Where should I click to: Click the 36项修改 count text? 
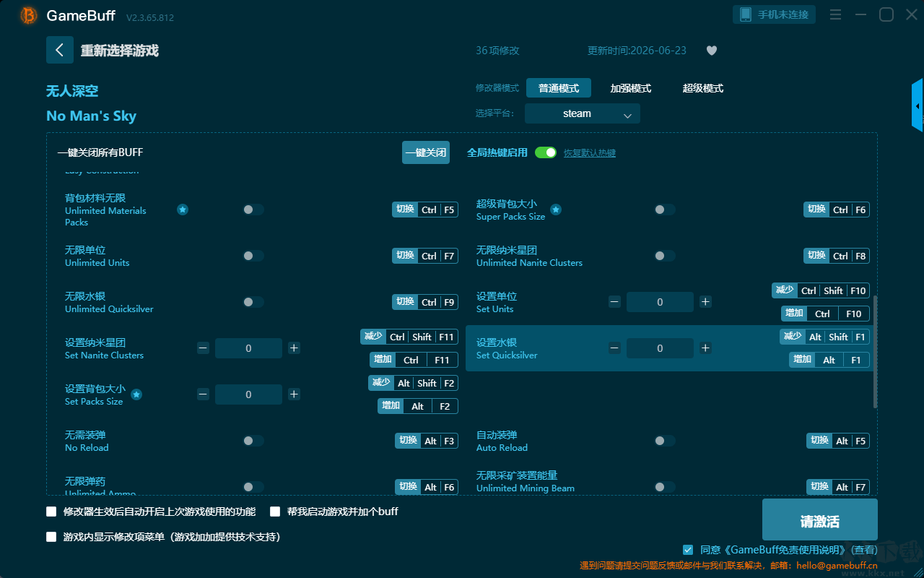[497, 51]
